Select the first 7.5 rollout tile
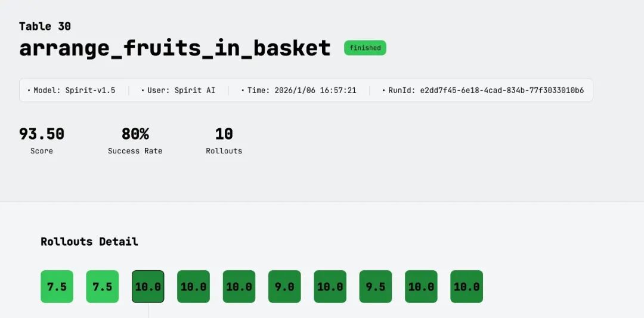Viewport: 644px width, 318px height. (57, 286)
